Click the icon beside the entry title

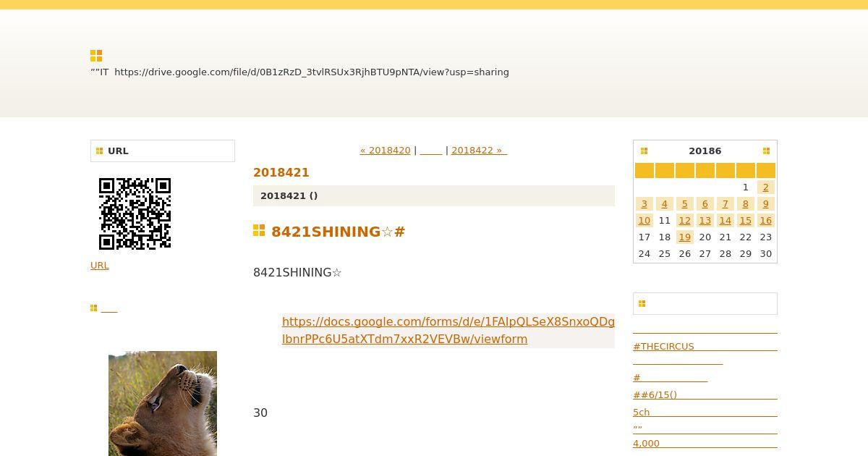(259, 230)
